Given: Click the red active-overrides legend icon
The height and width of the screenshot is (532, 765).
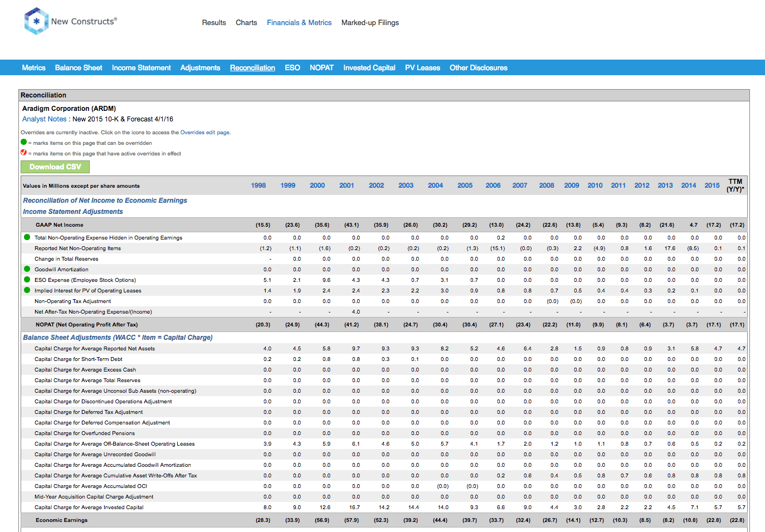Looking at the screenshot, I should click(x=24, y=153).
